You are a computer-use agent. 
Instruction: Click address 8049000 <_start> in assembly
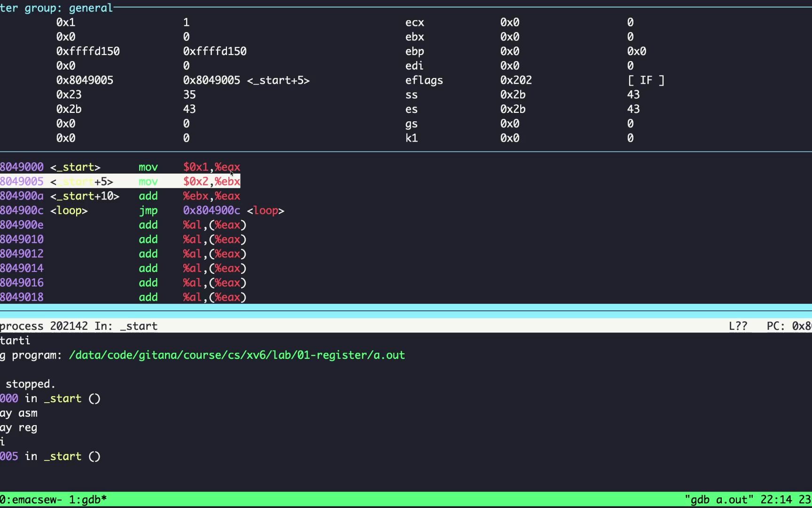point(50,167)
